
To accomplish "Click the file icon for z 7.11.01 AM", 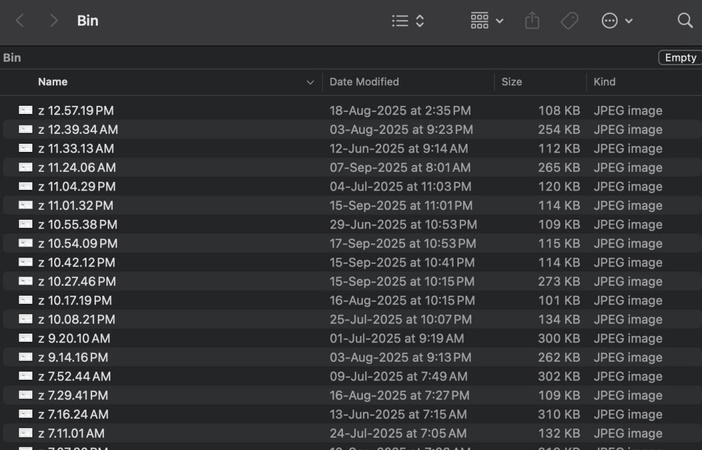I will (25, 433).
